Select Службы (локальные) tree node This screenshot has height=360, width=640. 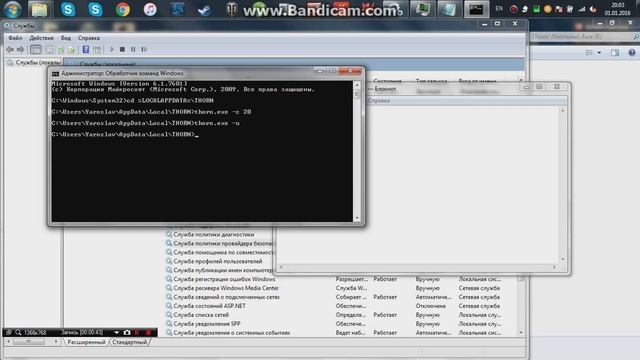point(38,62)
